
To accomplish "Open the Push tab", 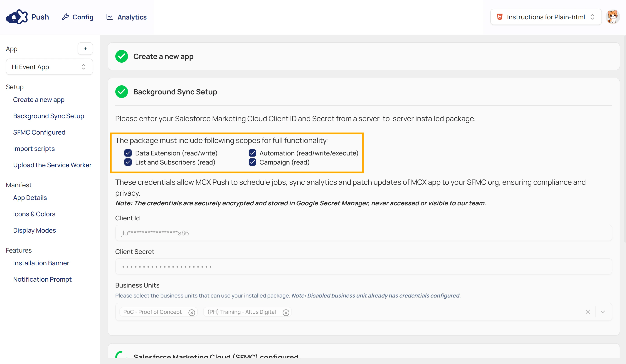I will click(40, 17).
